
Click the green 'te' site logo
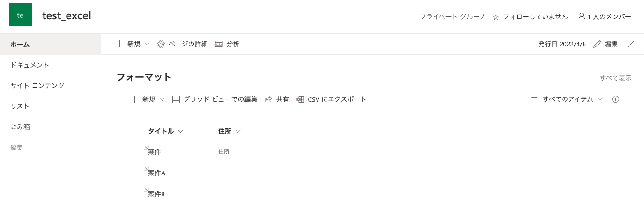coord(21,15)
